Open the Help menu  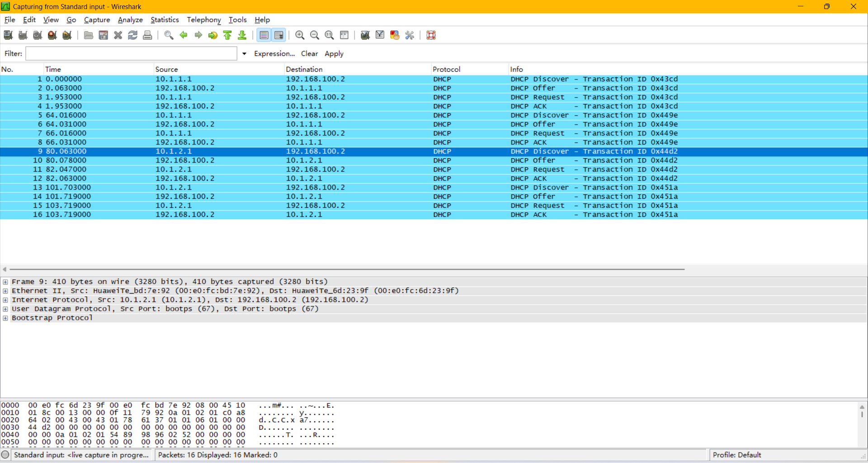262,20
